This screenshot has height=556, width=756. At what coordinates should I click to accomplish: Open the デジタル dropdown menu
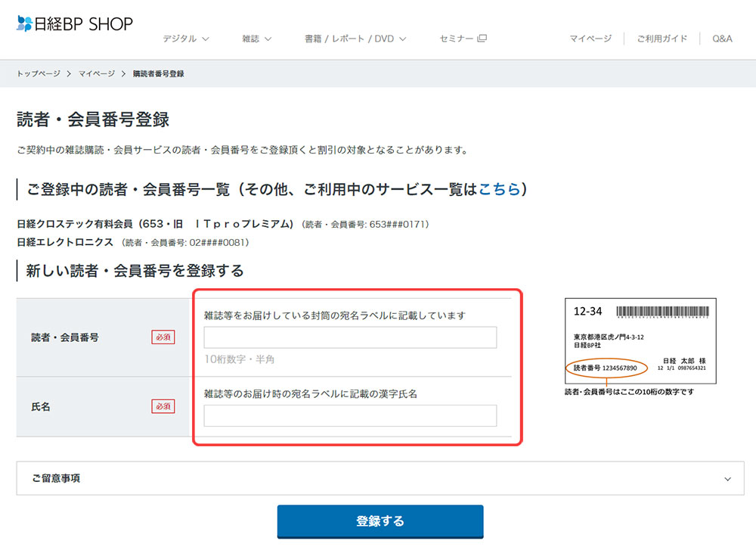186,39
